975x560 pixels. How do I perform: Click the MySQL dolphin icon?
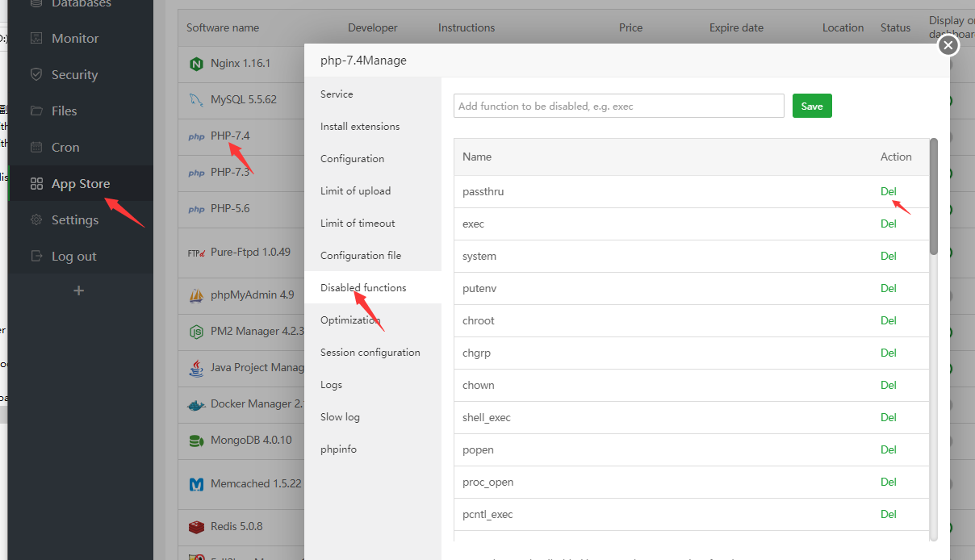click(x=196, y=100)
